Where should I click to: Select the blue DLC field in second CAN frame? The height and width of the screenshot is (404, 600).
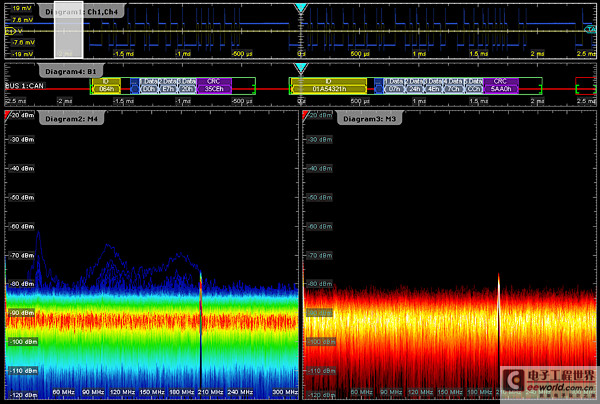point(378,86)
